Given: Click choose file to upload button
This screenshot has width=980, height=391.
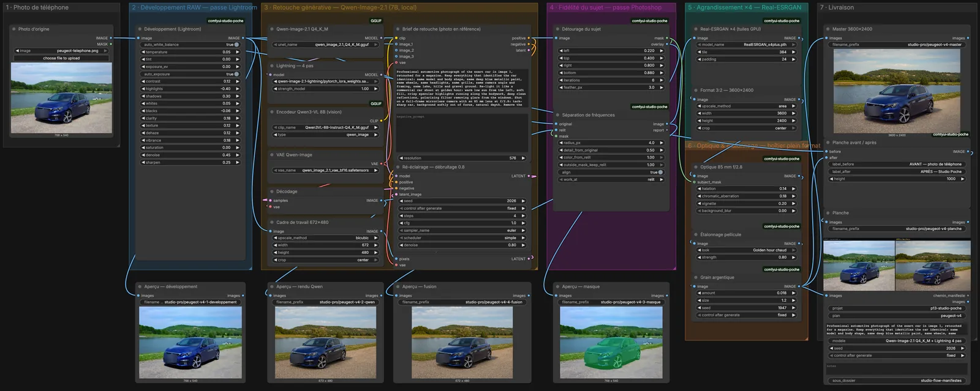Looking at the screenshot, I should click(61, 58).
